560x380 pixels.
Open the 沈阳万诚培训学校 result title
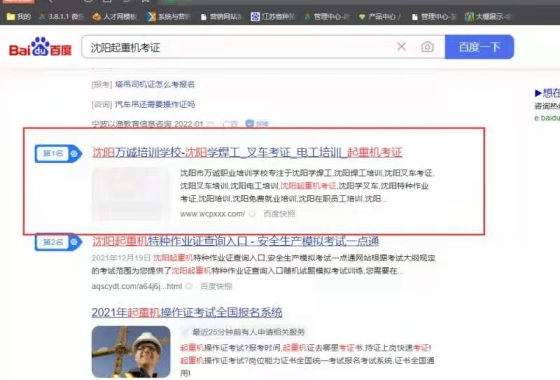tap(247, 152)
